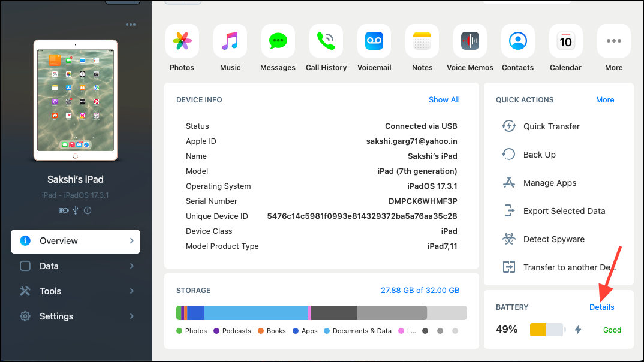644x362 pixels.
Task: Open the Music app icon
Action: coord(230,41)
